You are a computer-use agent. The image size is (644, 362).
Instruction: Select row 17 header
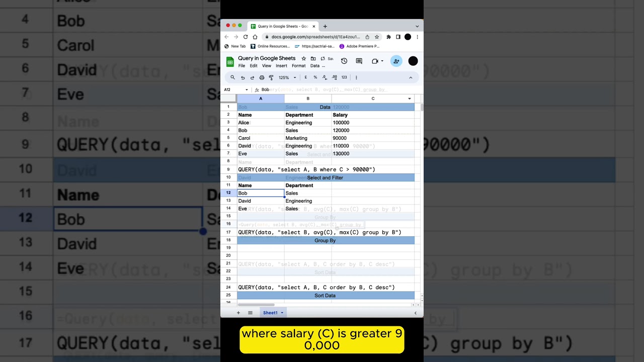pos(228,232)
